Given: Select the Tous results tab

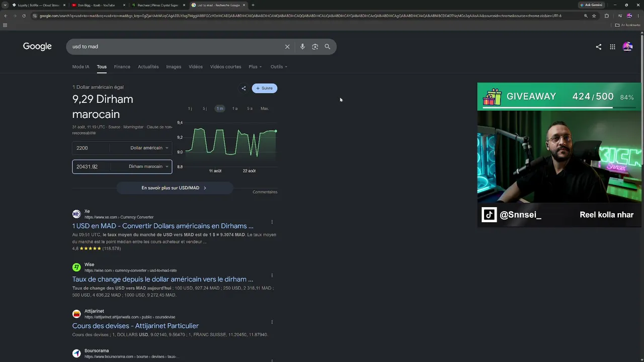Looking at the screenshot, I should (x=102, y=67).
